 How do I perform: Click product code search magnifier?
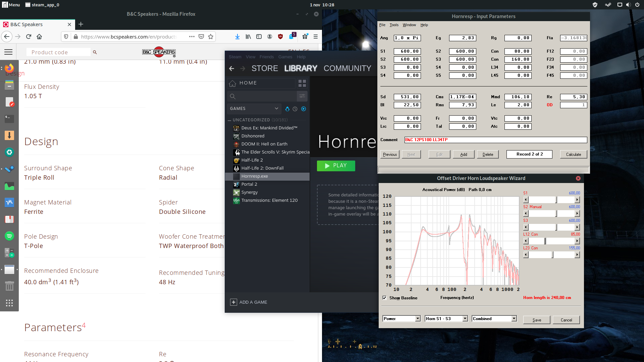95,52
